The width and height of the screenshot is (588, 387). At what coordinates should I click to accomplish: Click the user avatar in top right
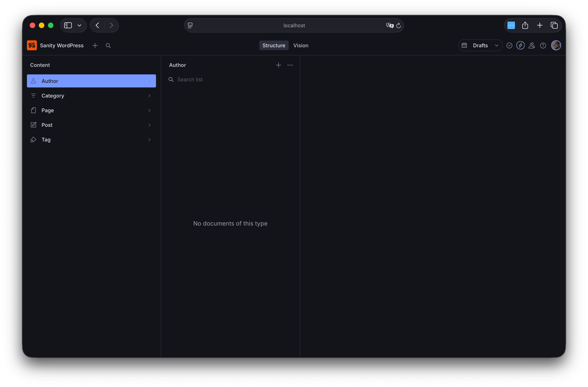pyautogui.click(x=556, y=46)
